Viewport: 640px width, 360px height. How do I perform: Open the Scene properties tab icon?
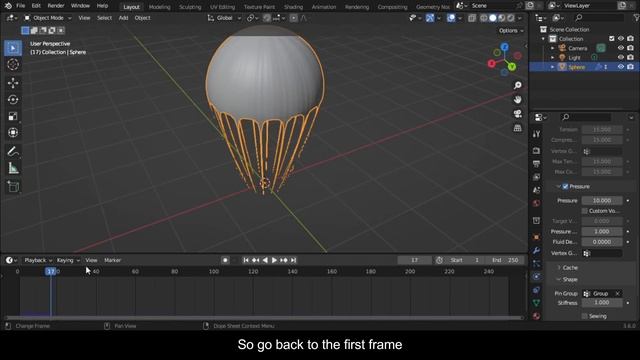click(x=536, y=190)
